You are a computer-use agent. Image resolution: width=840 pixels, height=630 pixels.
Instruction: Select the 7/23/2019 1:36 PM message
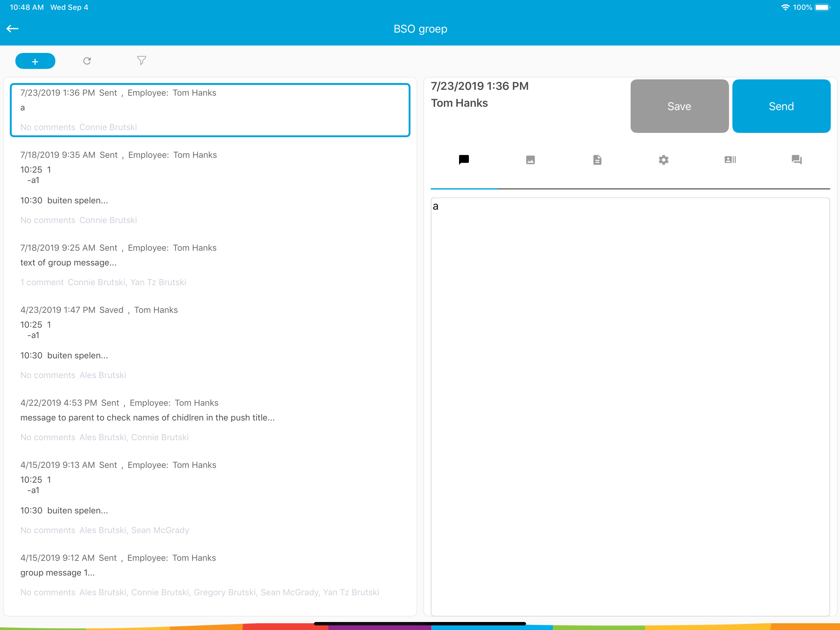point(210,110)
